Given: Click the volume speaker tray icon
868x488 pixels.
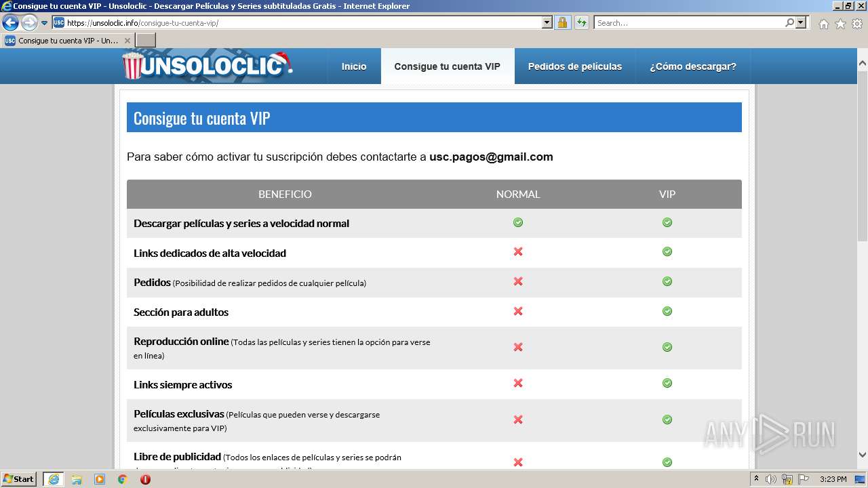Looking at the screenshot, I should pos(771,479).
